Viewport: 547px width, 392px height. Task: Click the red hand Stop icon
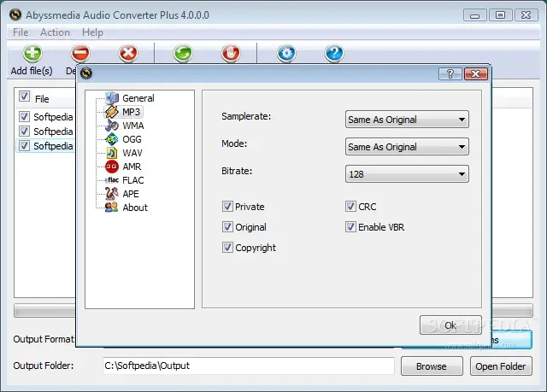[x=231, y=53]
